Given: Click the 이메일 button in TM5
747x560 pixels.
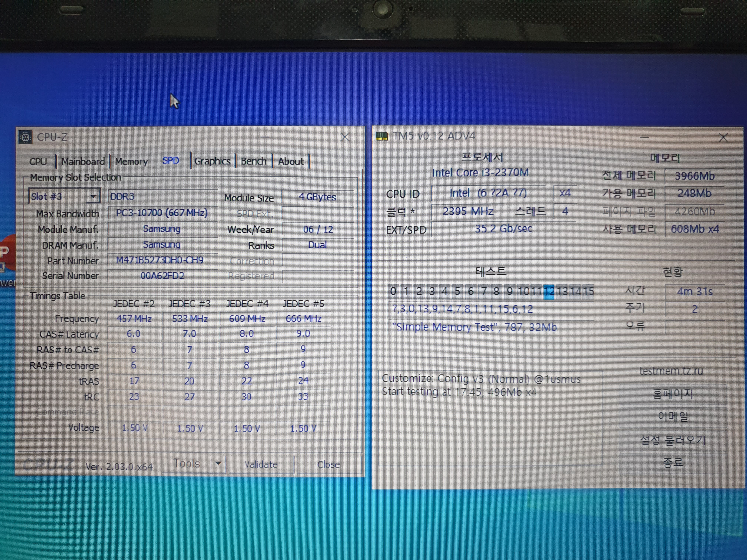Looking at the screenshot, I should pos(673,416).
